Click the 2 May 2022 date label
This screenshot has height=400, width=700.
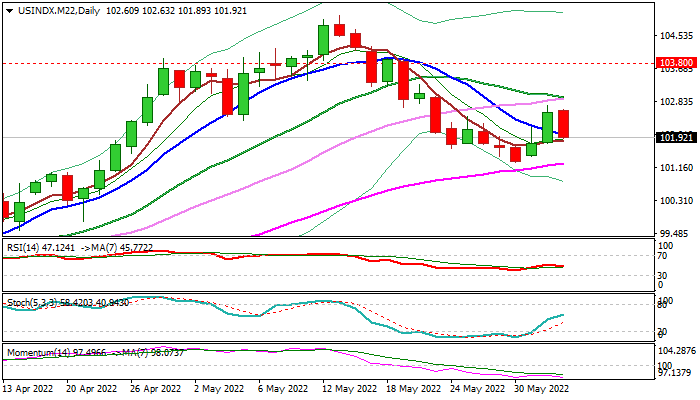[219, 388]
